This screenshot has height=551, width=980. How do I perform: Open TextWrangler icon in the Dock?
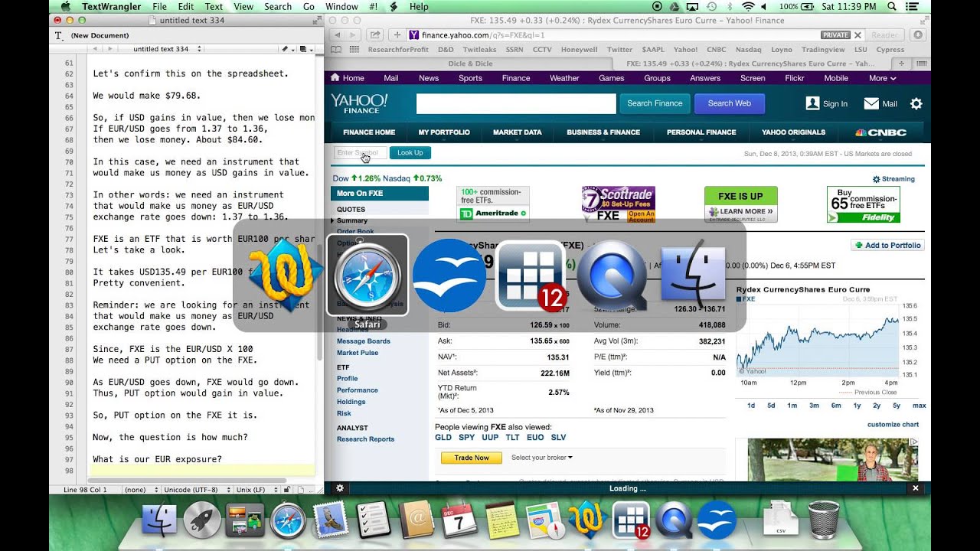(x=588, y=521)
